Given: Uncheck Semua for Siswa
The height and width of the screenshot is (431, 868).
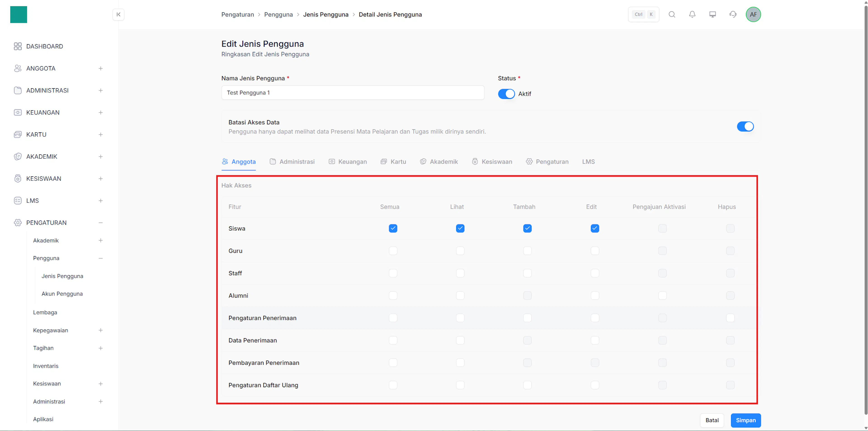Looking at the screenshot, I should (393, 228).
